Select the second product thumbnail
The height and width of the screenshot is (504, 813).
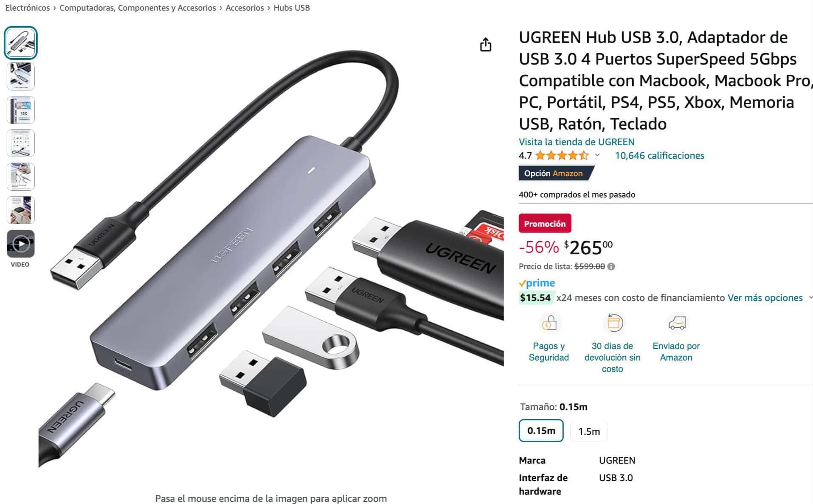[20, 76]
